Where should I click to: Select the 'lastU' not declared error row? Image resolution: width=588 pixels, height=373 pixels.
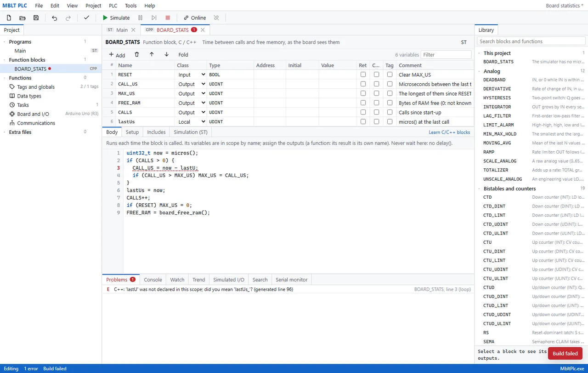click(x=288, y=289)
